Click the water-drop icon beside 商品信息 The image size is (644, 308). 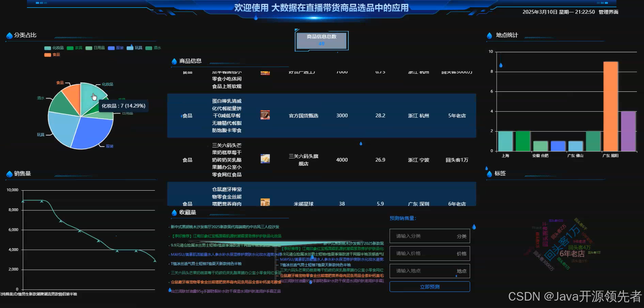pyautogui.click(x=174, y=61)
